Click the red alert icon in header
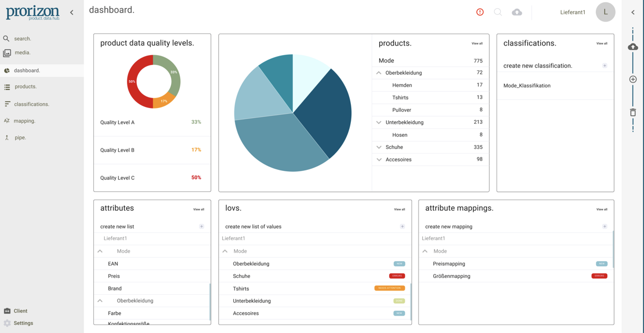The image size is (644, 333). 480,12
